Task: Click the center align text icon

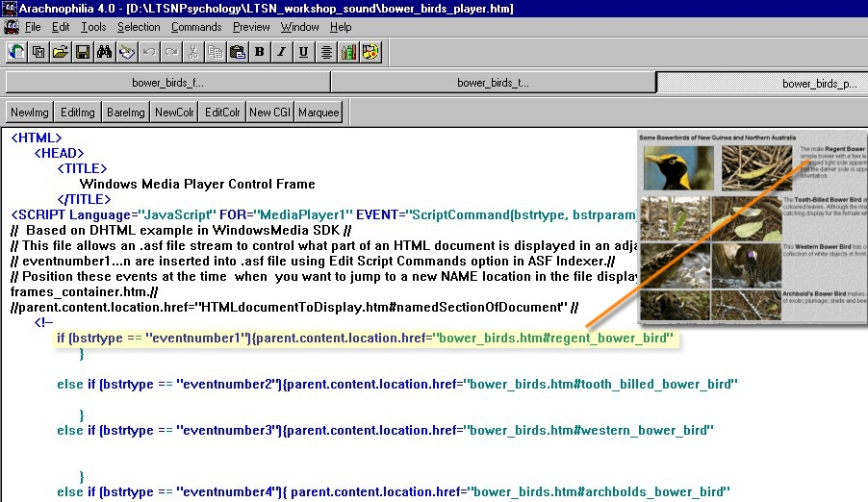Action: click(x=326, y=52)
